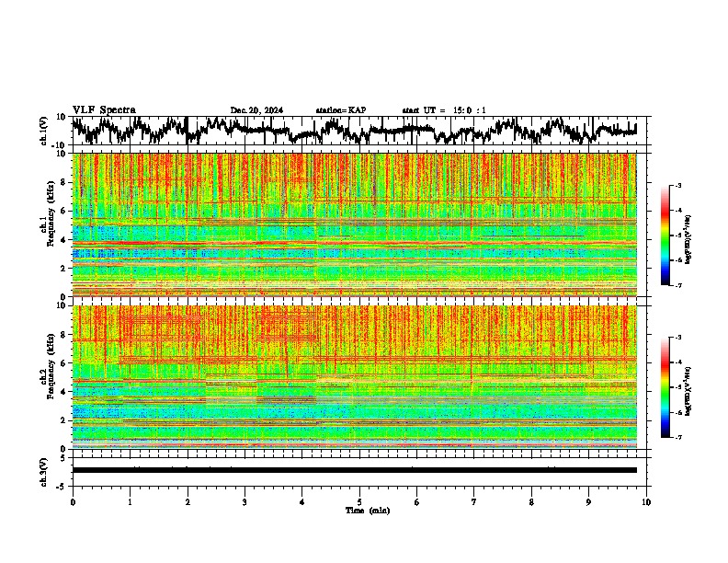The height and width of the screenshot is (563, 728).
Task: Click the "VLF Spectra" plot title
Action: [104, 110]
